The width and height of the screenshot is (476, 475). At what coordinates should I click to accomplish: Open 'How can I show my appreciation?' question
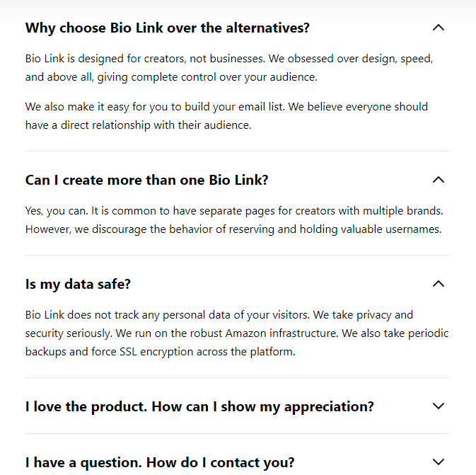tap(199, 406)
